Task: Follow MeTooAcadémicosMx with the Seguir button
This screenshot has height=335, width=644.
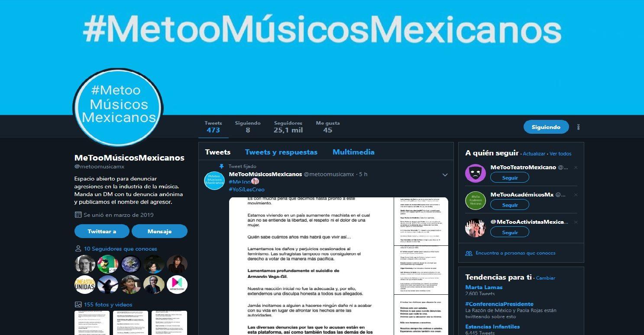Action: coord(510,205)
